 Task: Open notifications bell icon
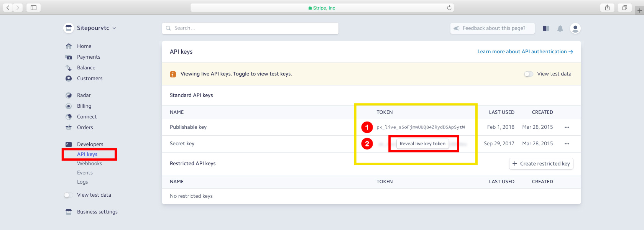point(560,28)
